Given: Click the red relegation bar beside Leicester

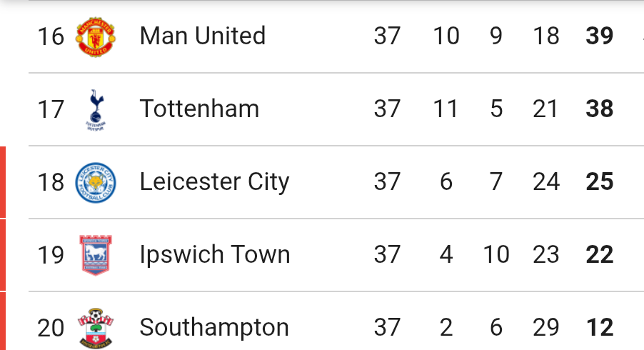Looking at the screenshot, I should click(x=2, y=182).
